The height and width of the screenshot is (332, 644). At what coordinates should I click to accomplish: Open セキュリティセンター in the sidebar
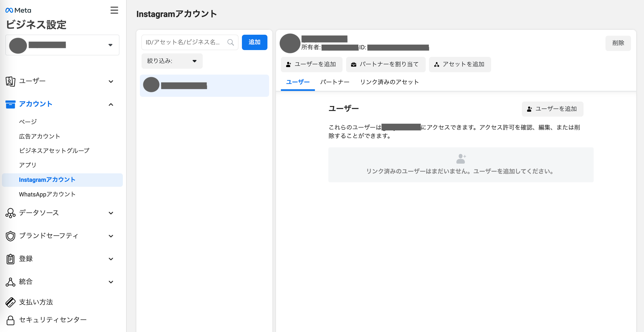(53, 320)
